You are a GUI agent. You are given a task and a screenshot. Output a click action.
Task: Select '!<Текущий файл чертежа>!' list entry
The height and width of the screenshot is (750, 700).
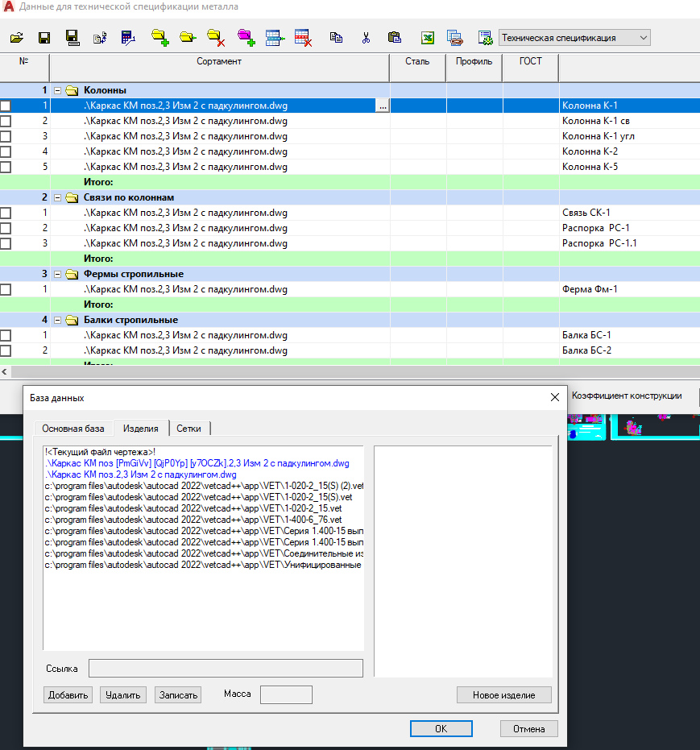click(x=100, y=452)
